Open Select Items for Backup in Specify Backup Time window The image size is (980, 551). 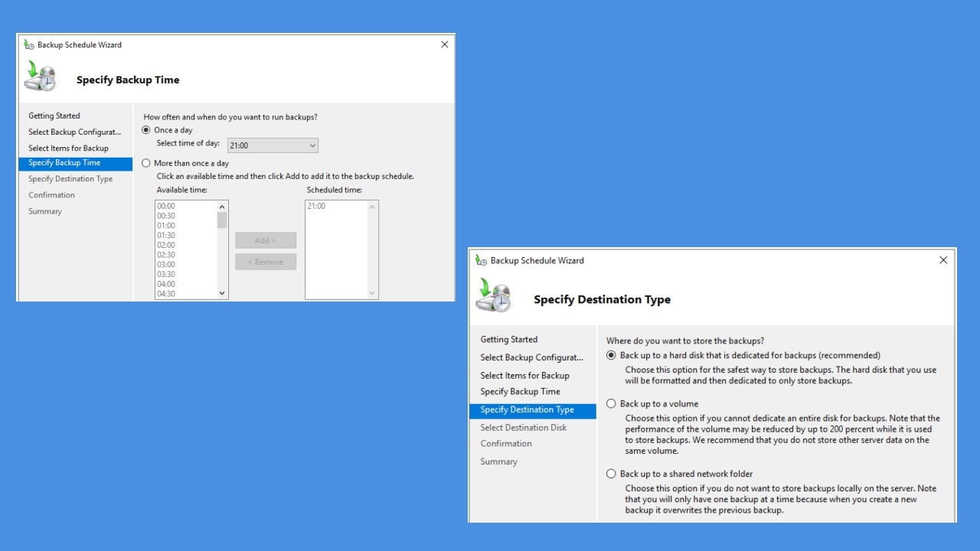pos(69,148)
